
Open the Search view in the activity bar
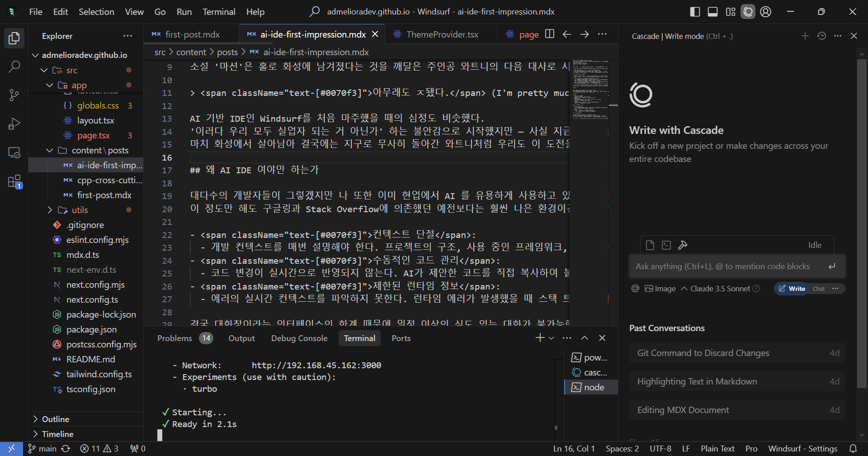(x=14, y=66)
